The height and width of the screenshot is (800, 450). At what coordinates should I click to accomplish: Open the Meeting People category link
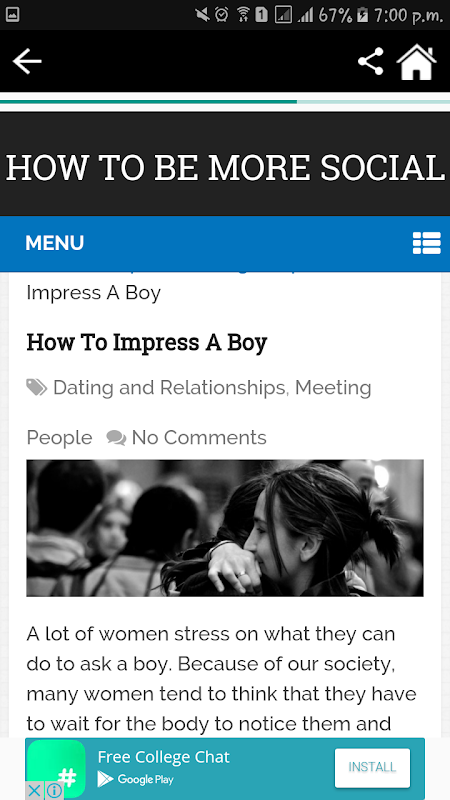(333, 388)
